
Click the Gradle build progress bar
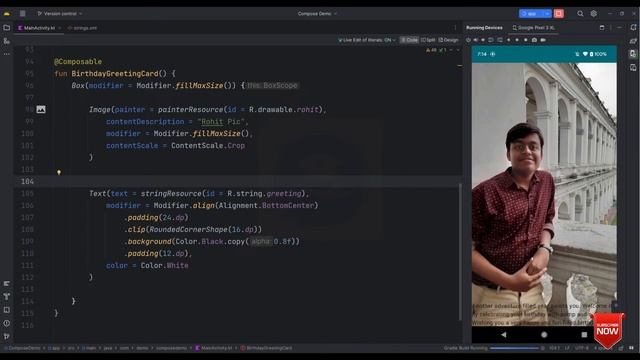pos(514,348)
